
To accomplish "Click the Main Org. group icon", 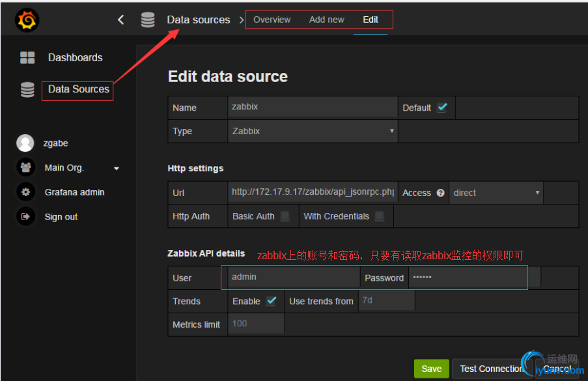I will point(25,167).
